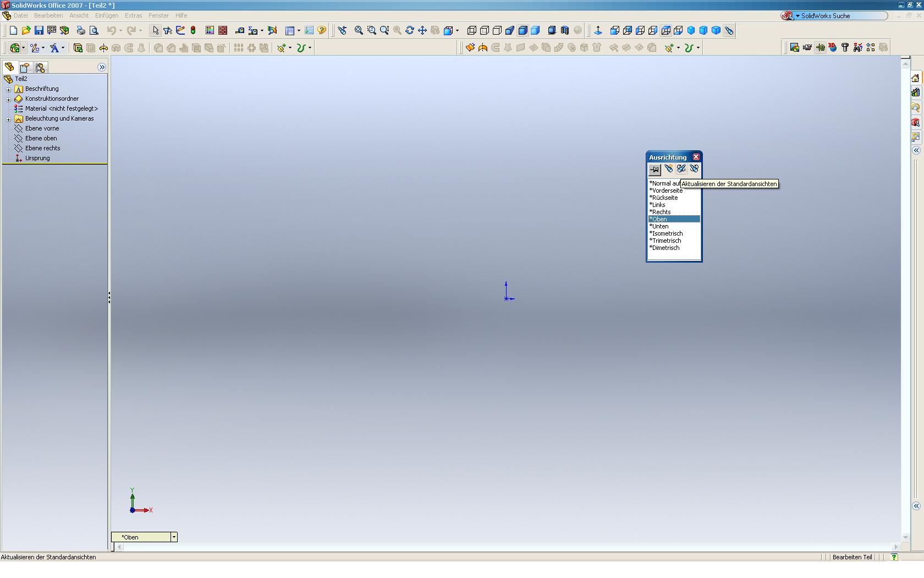This screenshot has height=578, width=924.
Task: Toggle the pushpin in Ausrichtung dialog
Action: 654,170
